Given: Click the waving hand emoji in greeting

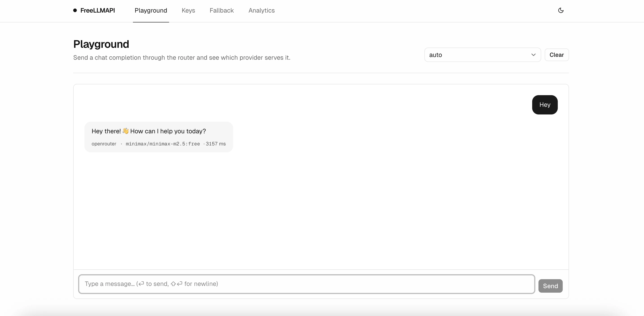Looking at the screenshot, I should 126,131.
